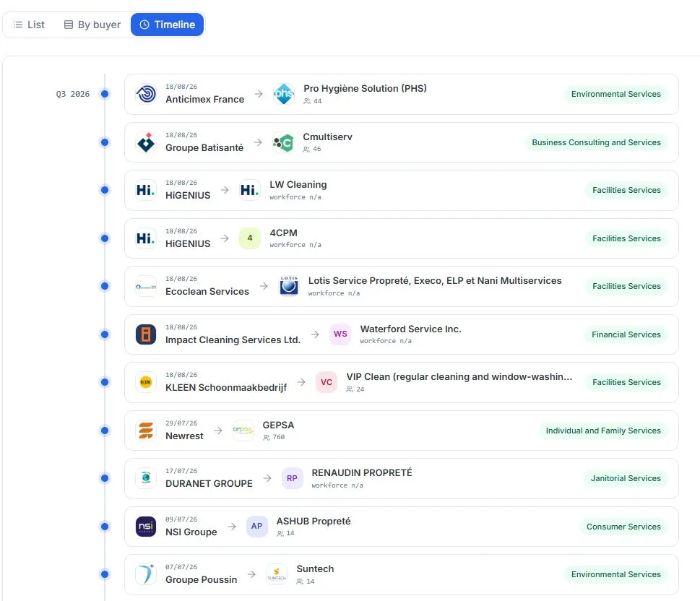Click the Groupe Batisanté logo
This screenshot has height=601, width=700.
(146, 142)
